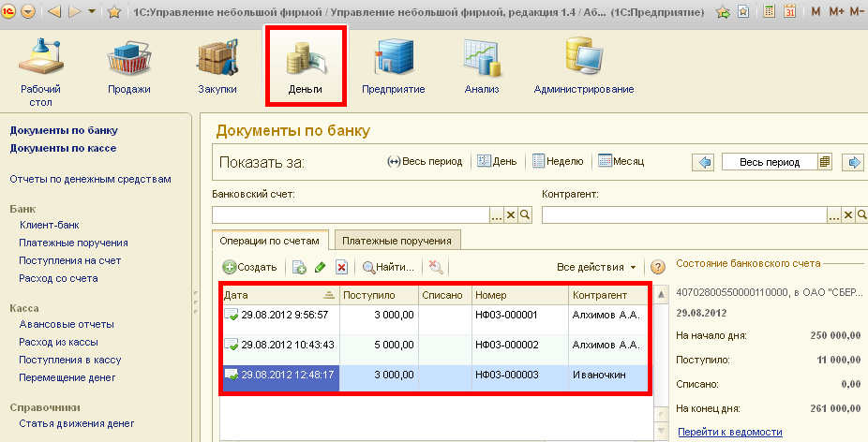Open the Деньги section
Image resolution: width=868 pixels, height=442 pixels.
pyautogui.click(x=306, y=66)
